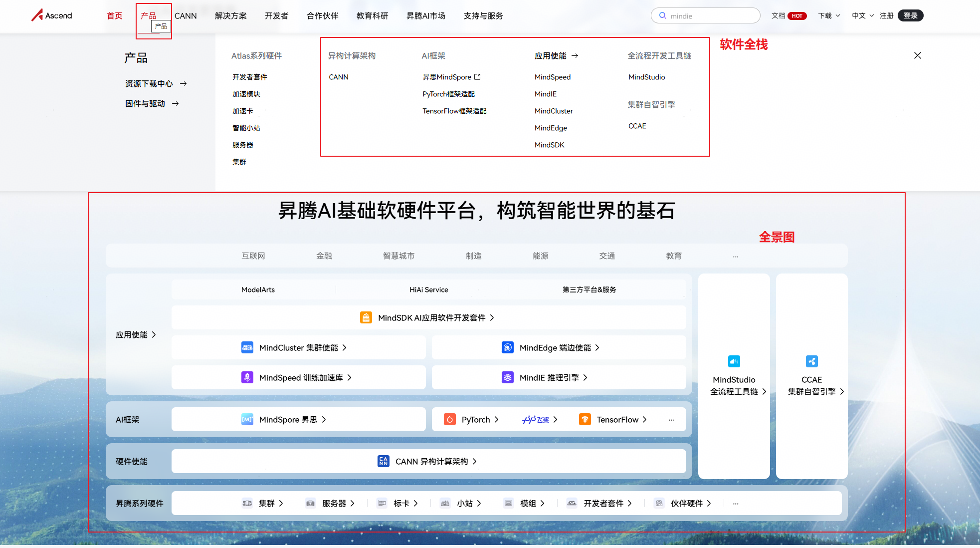Follow the 资源下载中心 link
Viewport: 980px width, 548px height.
tap(149, 83)
